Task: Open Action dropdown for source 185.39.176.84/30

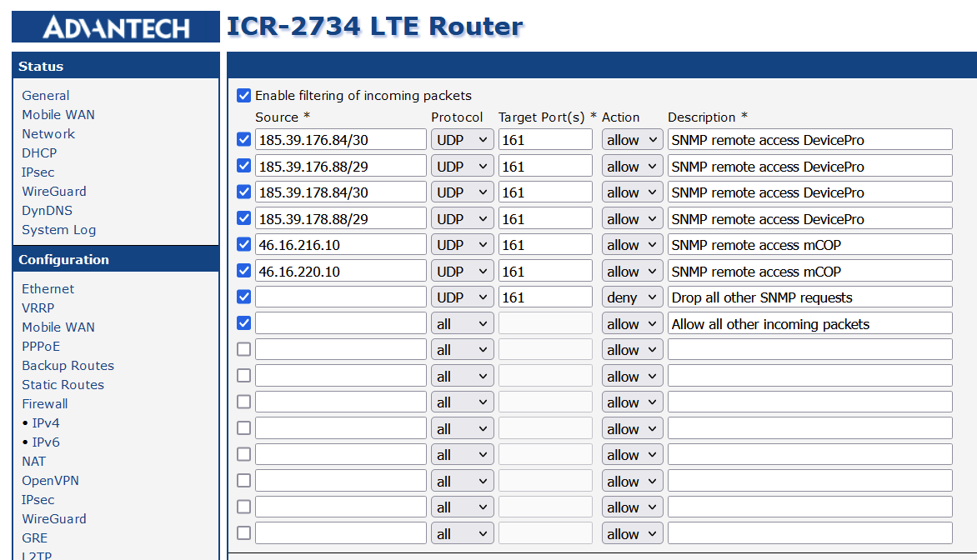Action: click(x=632, y=139)
